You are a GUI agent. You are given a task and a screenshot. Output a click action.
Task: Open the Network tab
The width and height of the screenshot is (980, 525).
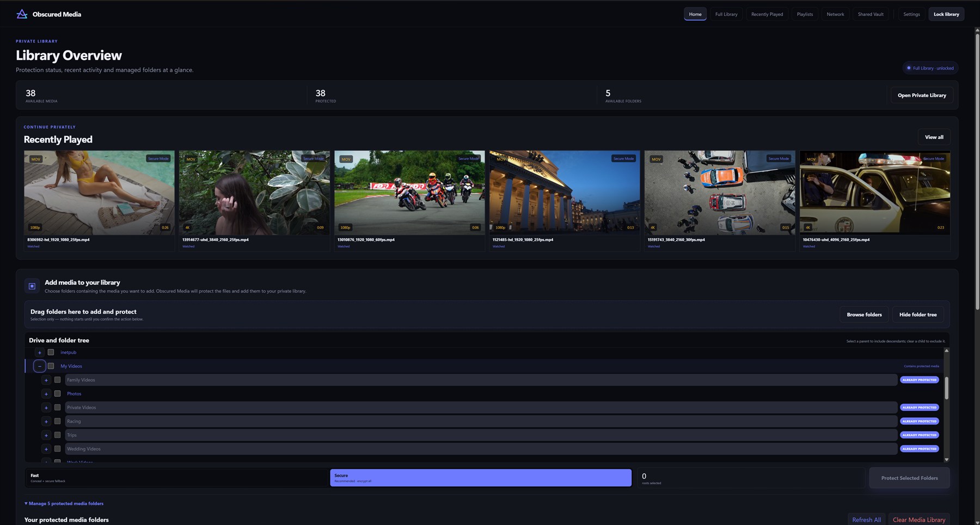coord(835,14)
